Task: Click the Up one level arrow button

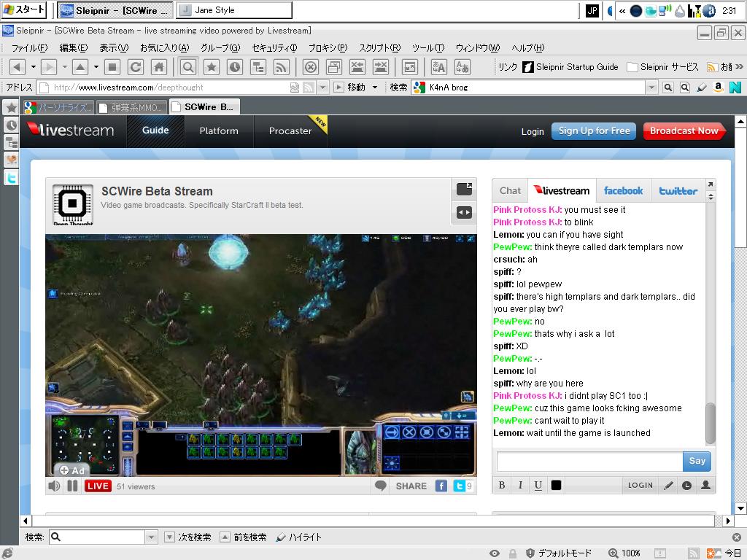Action: 80,67
